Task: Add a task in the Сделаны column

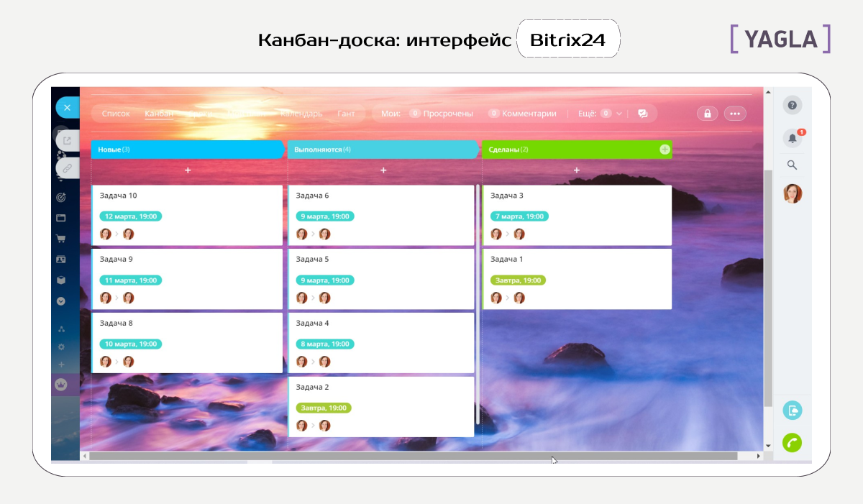Action: tap(577, 170)
